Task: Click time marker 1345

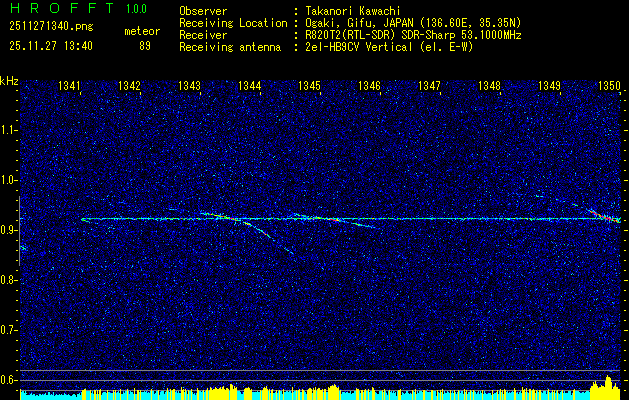Action: coord(310,86)
